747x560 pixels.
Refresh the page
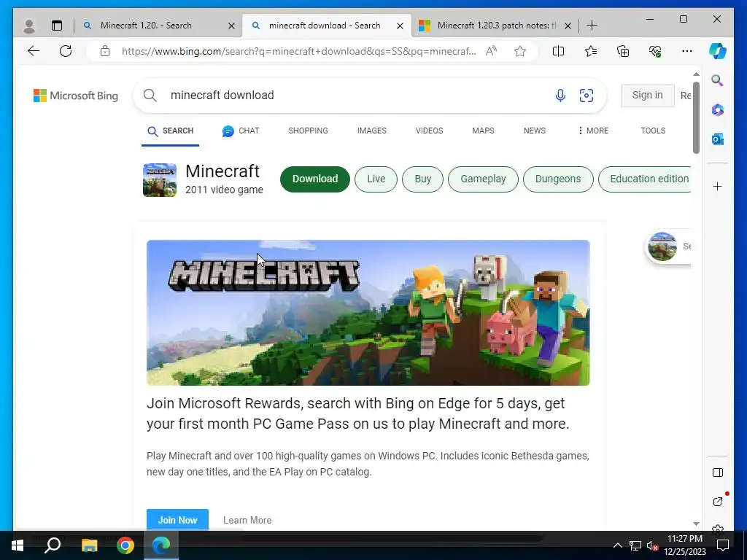(x=66, y=51)
